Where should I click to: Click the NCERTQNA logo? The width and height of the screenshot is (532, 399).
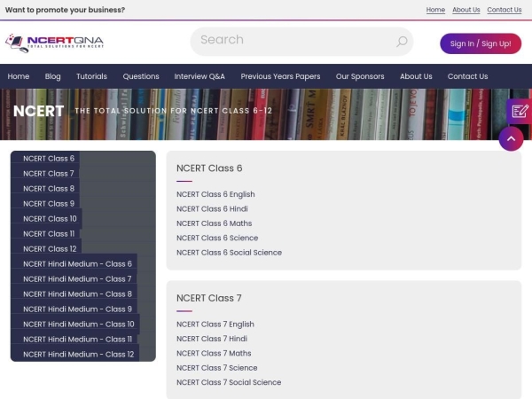54,43
